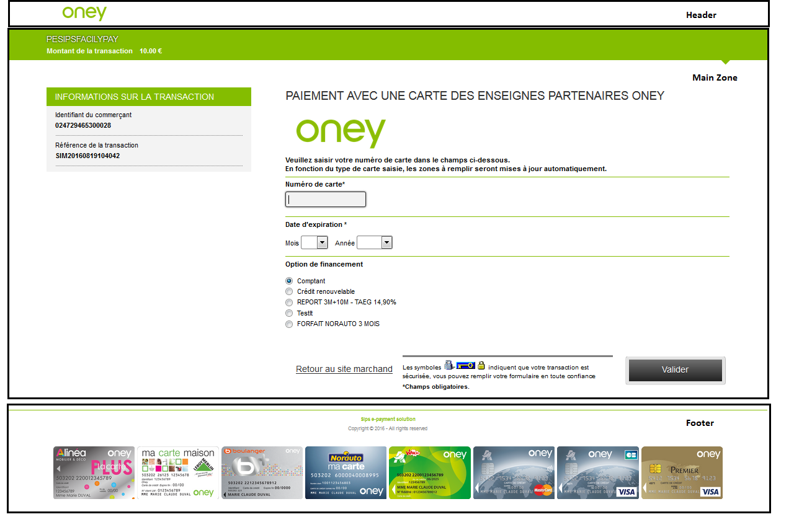Choose the FORFAIT NORAUTO 3 MOIS option
The width and height of the screenshot is (812, 522).
[x=289, y=324]
